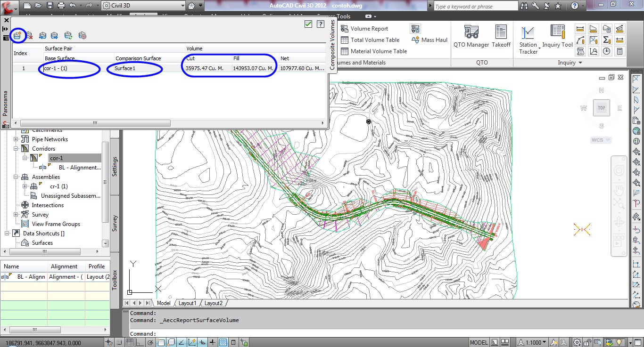Dismiss Panorama with the green checkmark
The height and width of the screenshot is (347, 644).
308,24
